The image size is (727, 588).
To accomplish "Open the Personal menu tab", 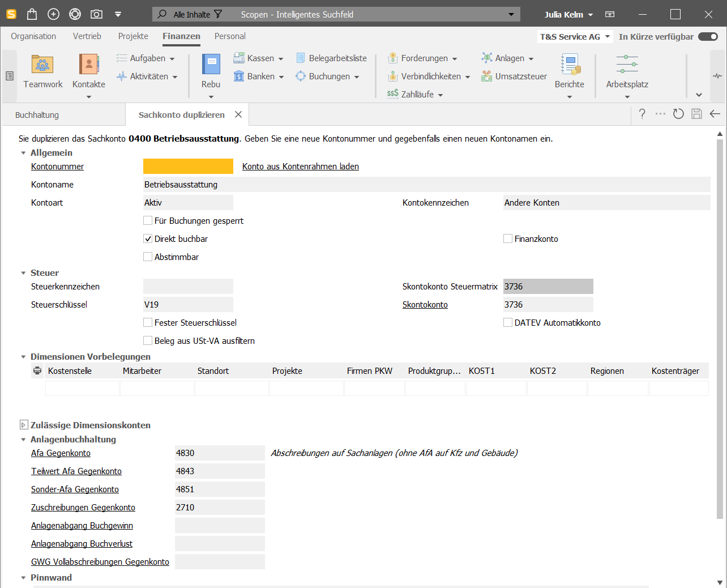I will 230,36.
